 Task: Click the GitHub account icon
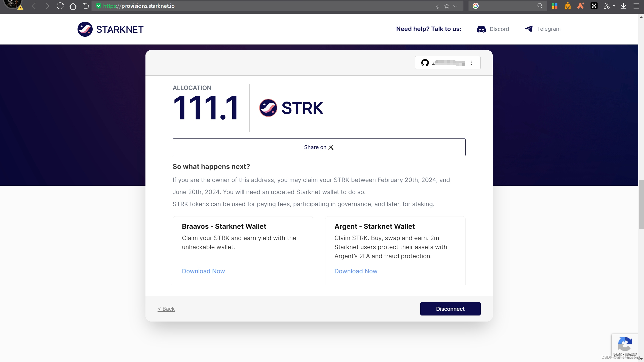point(425,63)
